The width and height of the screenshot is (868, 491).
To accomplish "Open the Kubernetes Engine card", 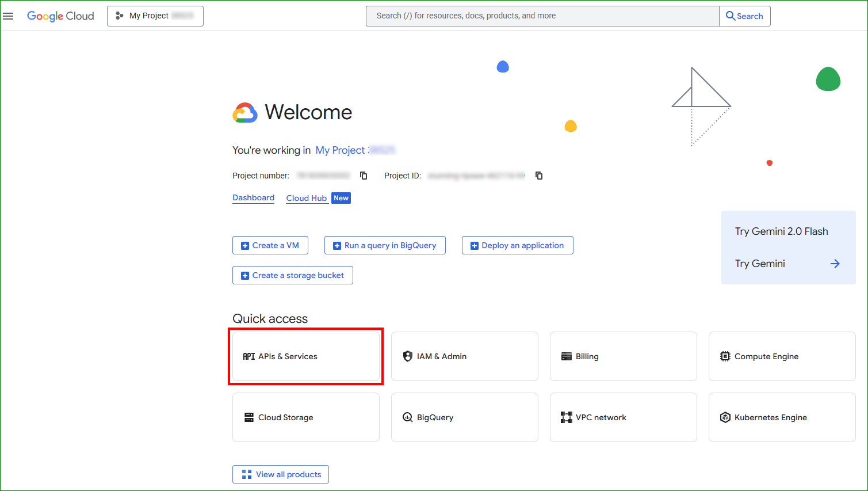I will [x=782, y=417].
